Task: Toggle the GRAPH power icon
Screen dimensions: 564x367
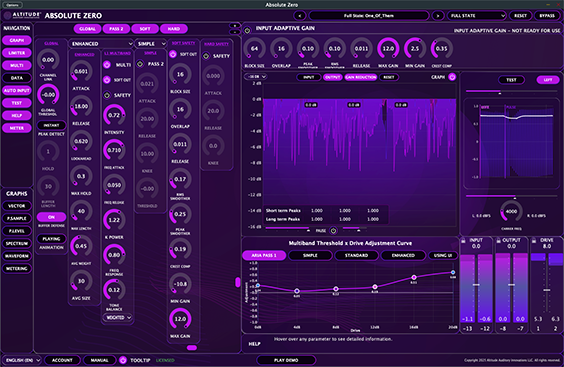Action: pos(452,77)
